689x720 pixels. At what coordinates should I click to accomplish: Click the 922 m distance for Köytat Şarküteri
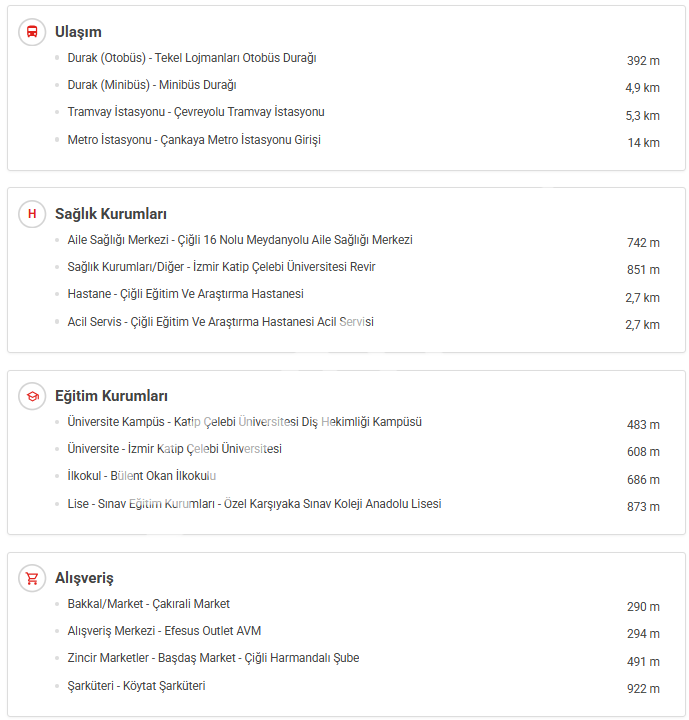coord(643,688)
